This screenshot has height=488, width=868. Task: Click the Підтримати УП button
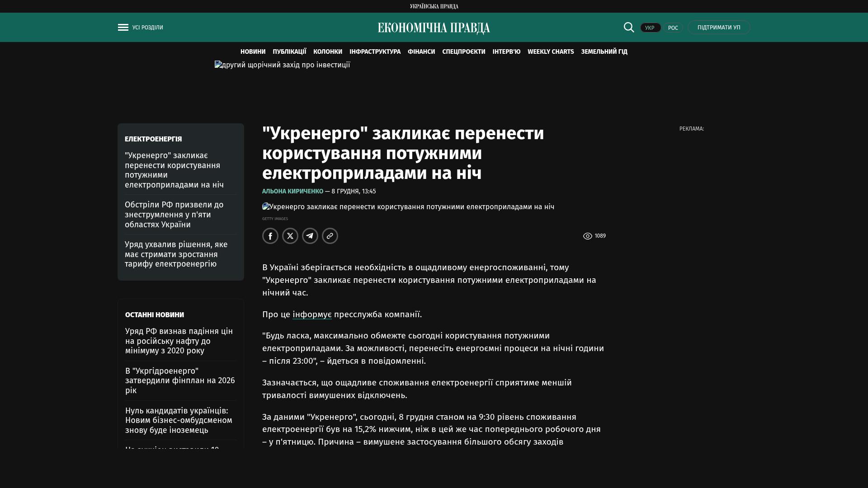[x=719, y=28]
